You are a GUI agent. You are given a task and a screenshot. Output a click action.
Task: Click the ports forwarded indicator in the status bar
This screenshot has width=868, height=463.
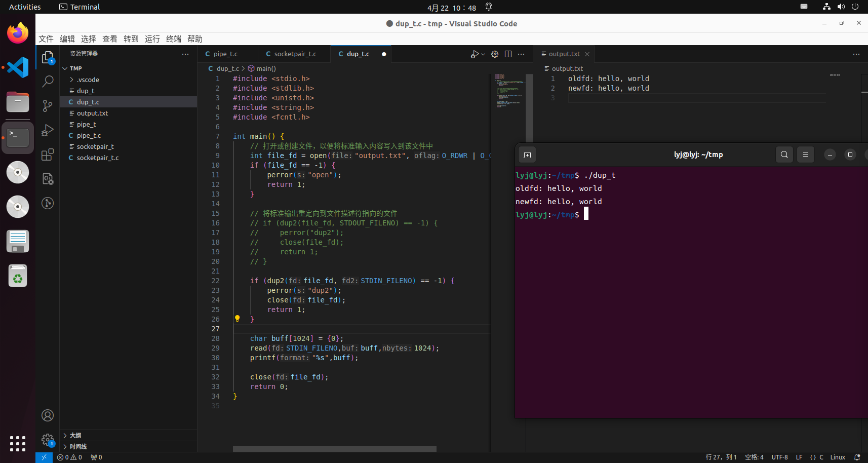(x=96, y=457)
